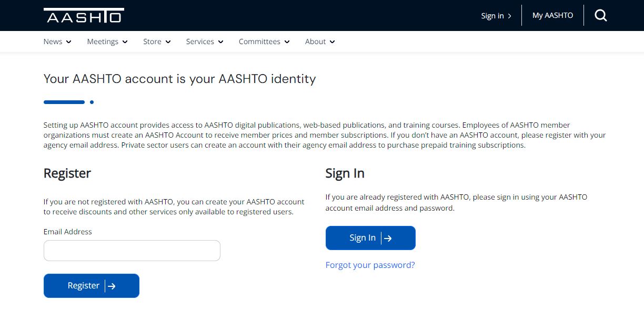Expand the Meetings dropdown chevron
Screen dimensions: 644x311
[125, 42]
